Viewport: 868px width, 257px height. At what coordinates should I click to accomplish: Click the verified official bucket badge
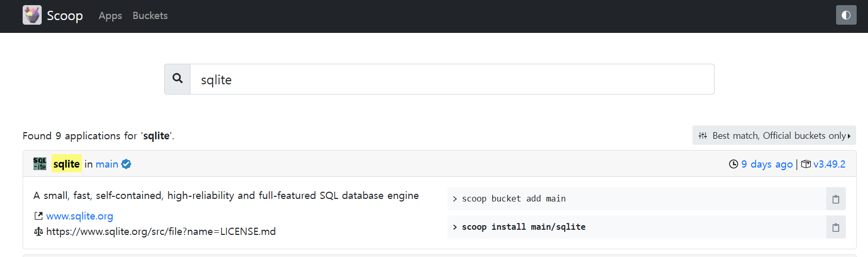(x=126, y=164)
